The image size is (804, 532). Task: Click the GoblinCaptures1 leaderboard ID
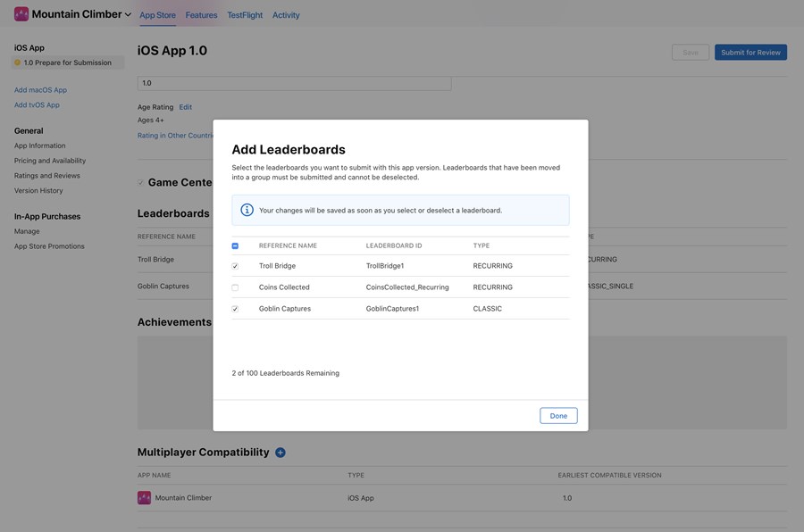(392, 309)
